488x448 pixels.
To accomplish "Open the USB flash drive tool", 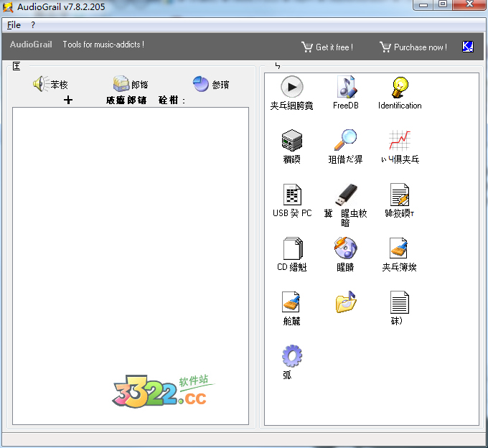I will click(345, 205).
